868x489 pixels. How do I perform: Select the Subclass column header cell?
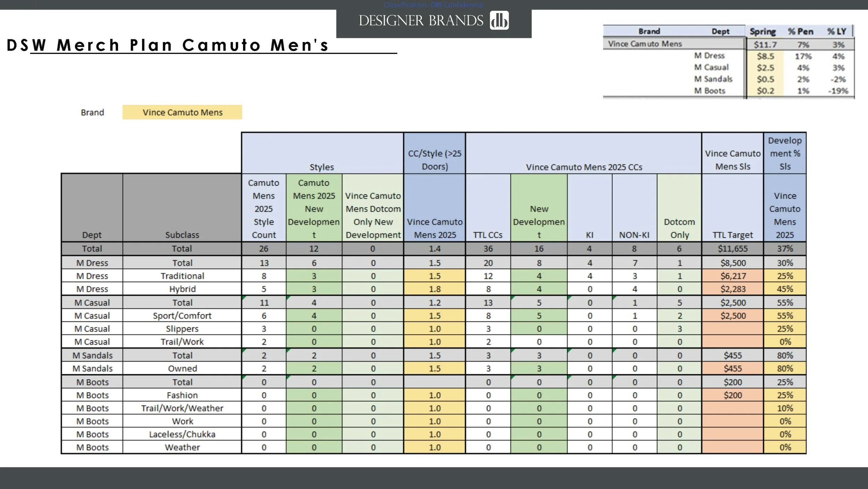[182, 235]
